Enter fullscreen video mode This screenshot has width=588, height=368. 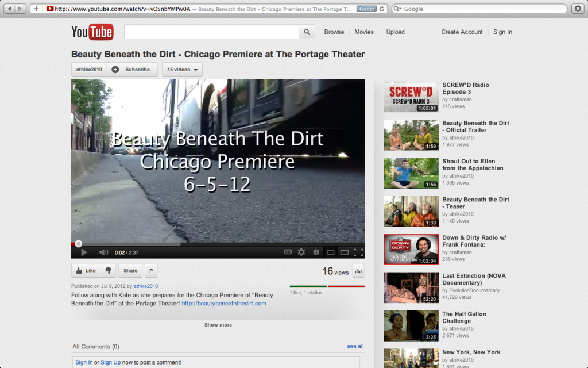(358, 252)
